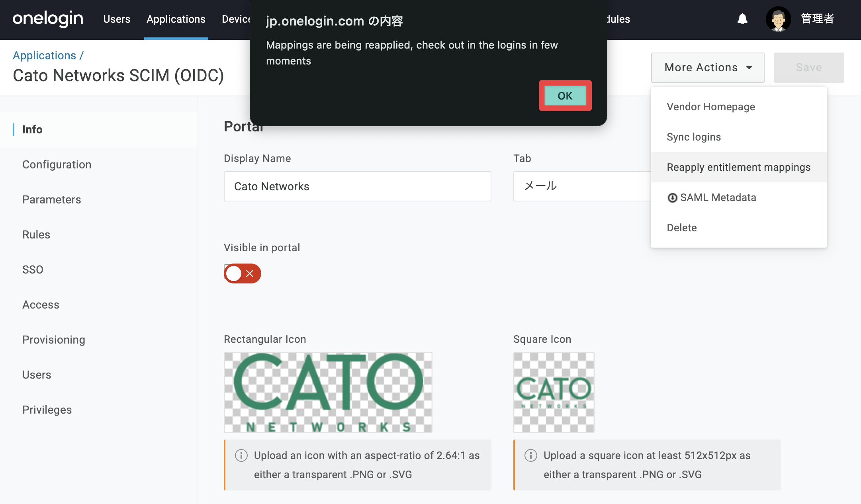This screenshot has height=504, width=861.
Task: Open the Provisioning sidebar tab
Action: (x=54, y=340)
